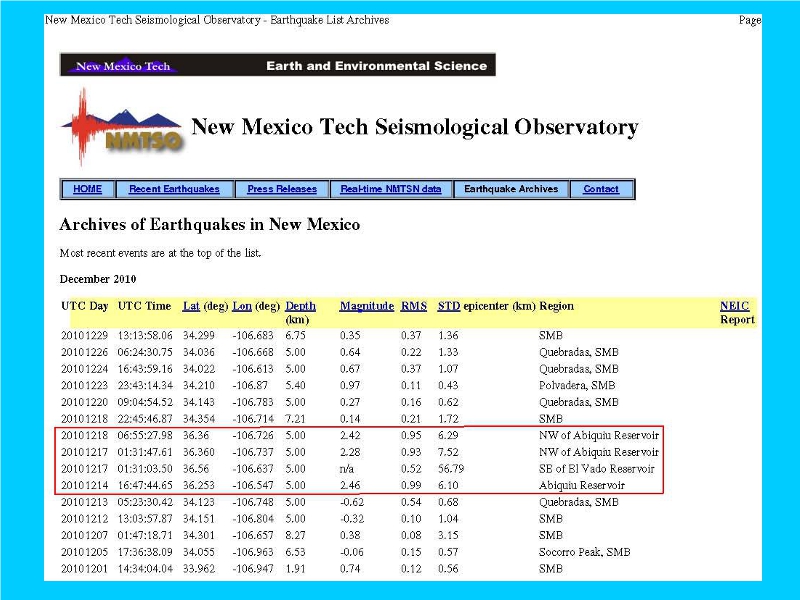Click UTC time 09:04:54.52 cell
Image resolution: width=800 pixels, height=600 pixels.
145,403
